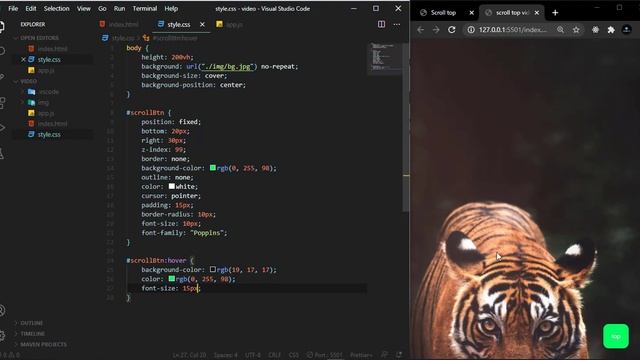Open the Source Control view icon
This screenshot has width=640, height=360.
pyautogui.click(x=2, y=77)
